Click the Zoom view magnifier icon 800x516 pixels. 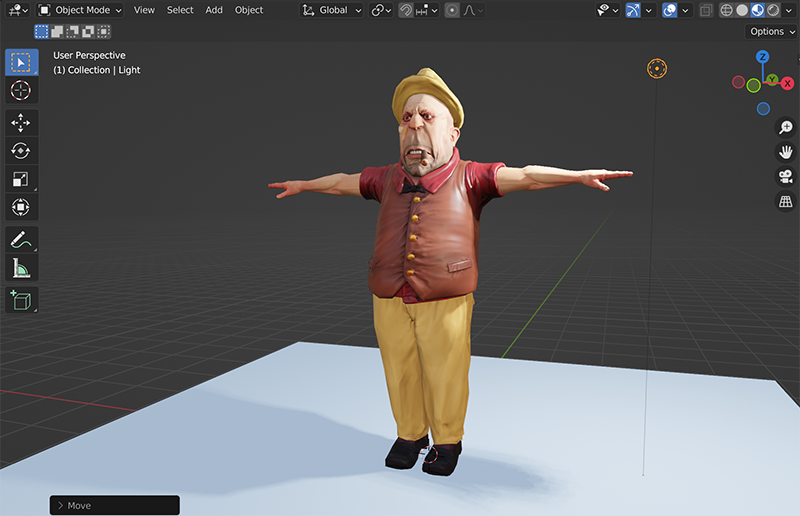[x=786, y=127]
